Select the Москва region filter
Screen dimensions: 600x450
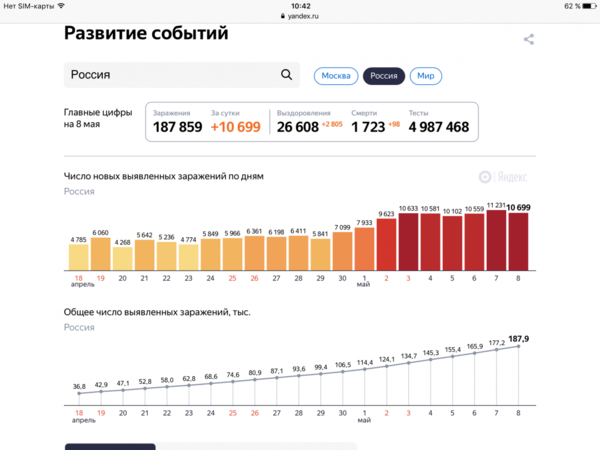[x=336, y=76]
